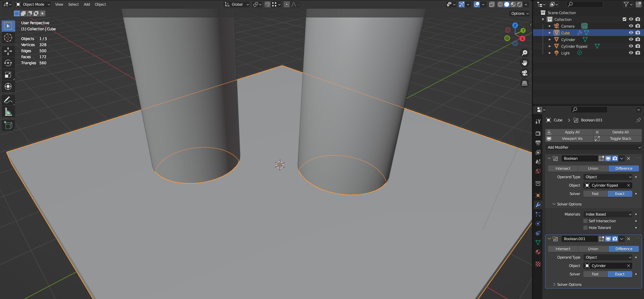Expand the Cube item in outliner

click(x=550, y=33)
